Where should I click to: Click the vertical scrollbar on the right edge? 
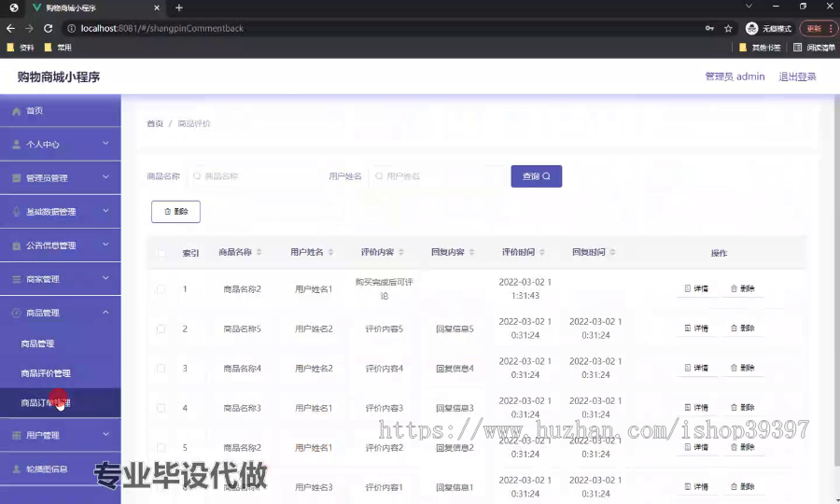click(837, 278)
